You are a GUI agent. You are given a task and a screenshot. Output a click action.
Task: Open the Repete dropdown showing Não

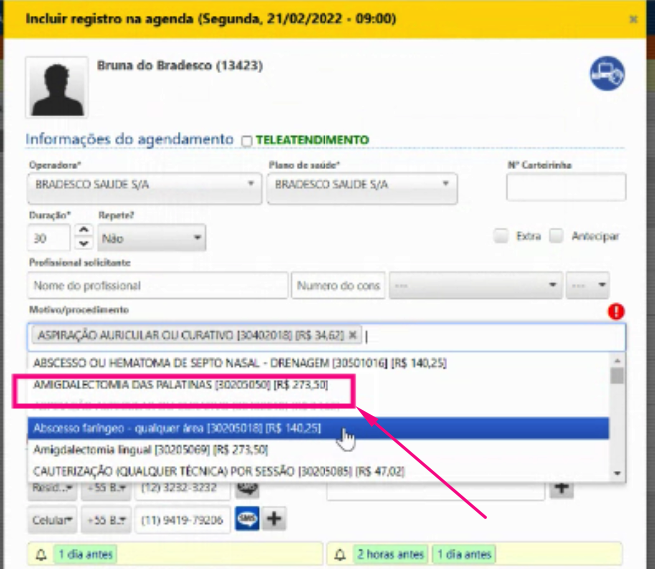(x=152, y=238)
